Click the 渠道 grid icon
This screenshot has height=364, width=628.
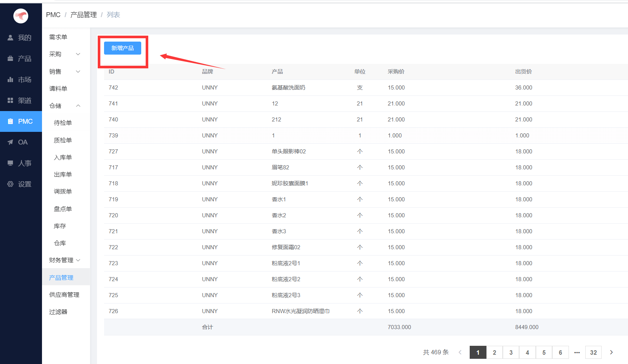point(10,100)
